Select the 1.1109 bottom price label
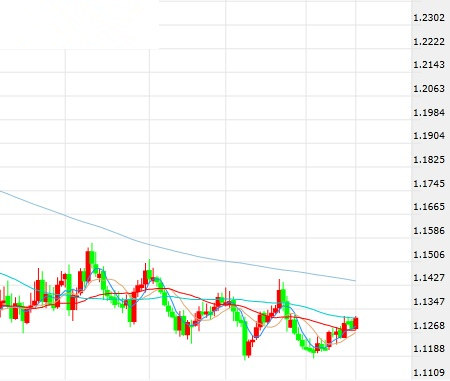The height and width of the screenshot is (381, 450). point(429,373)
